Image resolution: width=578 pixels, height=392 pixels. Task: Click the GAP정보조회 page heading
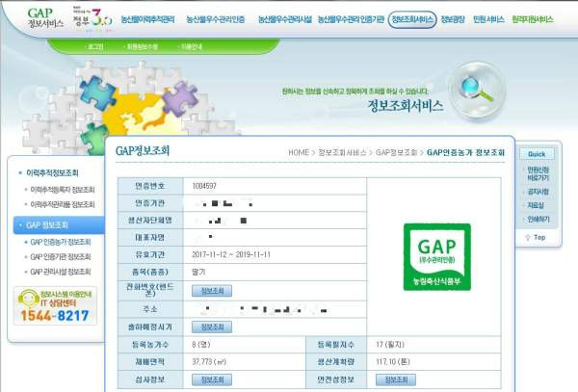click(x=143, y=150)
